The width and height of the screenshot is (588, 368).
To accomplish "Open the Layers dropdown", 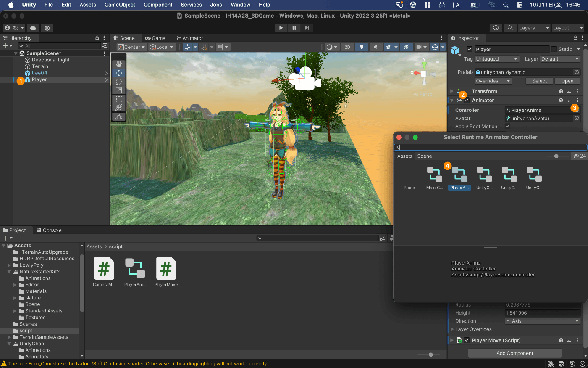I will 534,28.
